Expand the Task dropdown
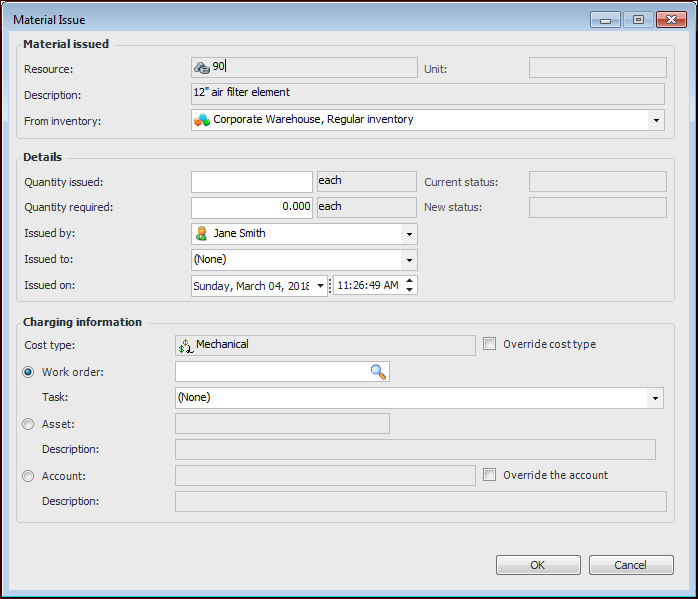 [655, 398]
